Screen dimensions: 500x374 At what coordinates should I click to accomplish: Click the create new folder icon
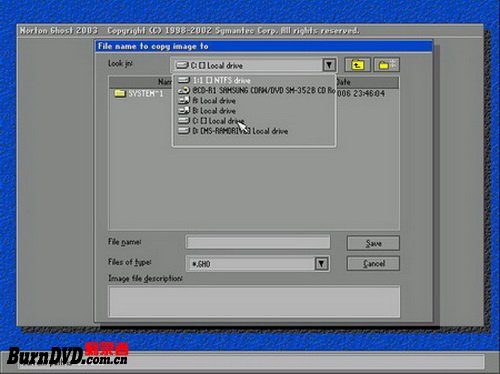point(387,65)
